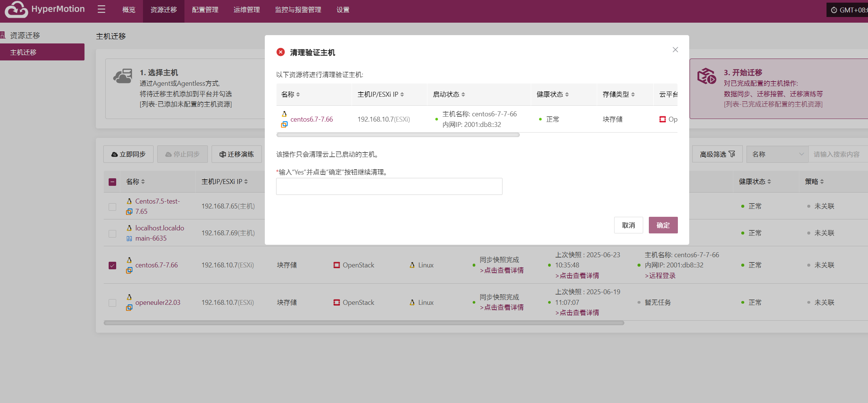Check the localhost.localdomain-6635 row checkbox
This screenshot has height=403, width=868.
(112, 233)
